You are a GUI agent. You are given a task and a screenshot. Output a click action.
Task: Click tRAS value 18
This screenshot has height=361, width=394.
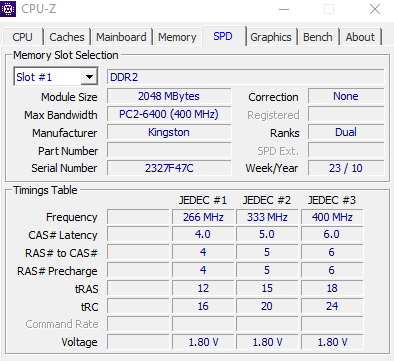[332, 288]
